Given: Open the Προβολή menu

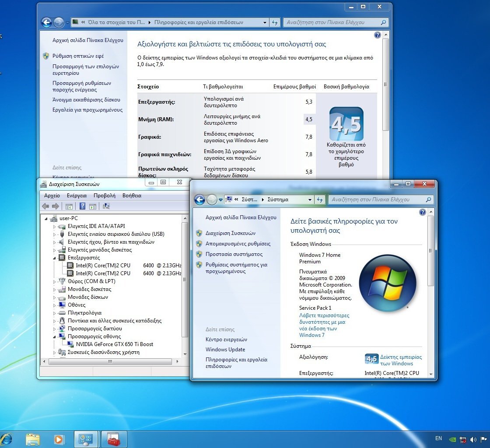Looking at the screenshot, I should coord(105,196).
